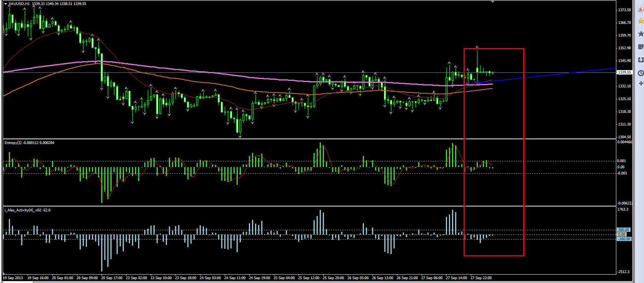Click the 1318.30 price scale value
This screenshot has height=283, width=644.
tap(624, 112)
